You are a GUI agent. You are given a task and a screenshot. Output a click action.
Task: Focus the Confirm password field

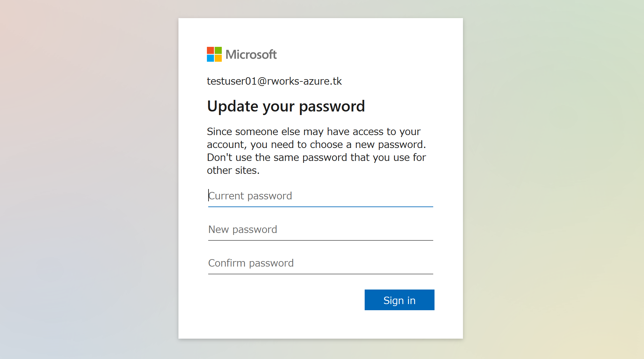pyautogui.click(x=321, y=263)
